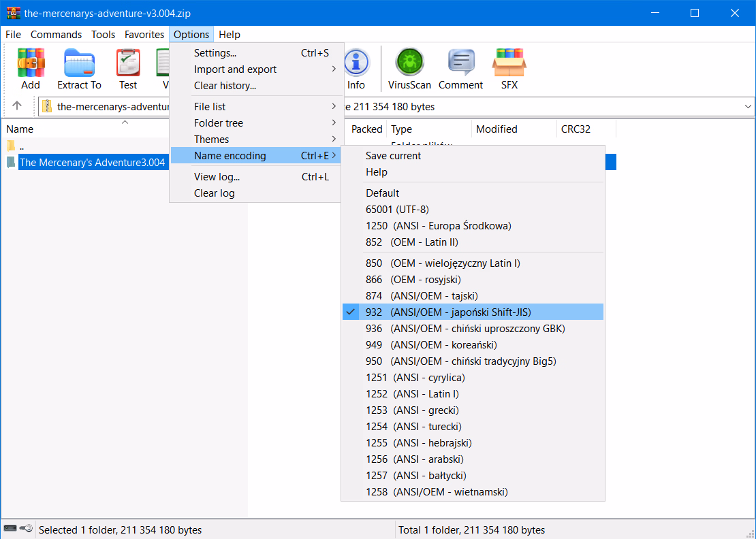Select 1251 ANSI cyrylica encoding
This screenshot has width=756, height=539.
click(x=473, y=378)
